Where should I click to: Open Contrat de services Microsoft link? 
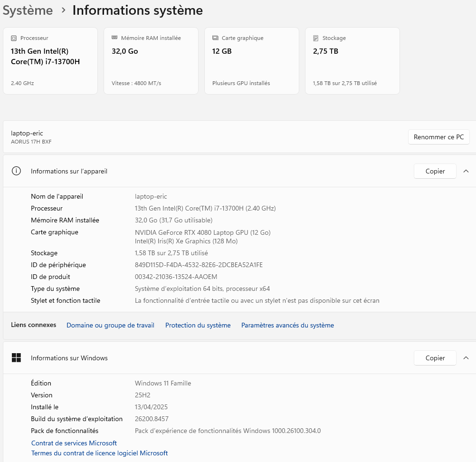coord(74,443)
